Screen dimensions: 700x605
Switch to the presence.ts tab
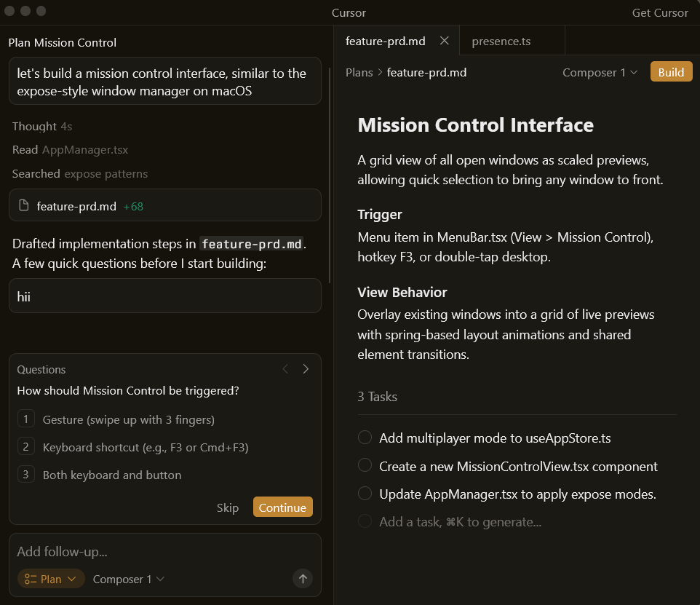501,41
